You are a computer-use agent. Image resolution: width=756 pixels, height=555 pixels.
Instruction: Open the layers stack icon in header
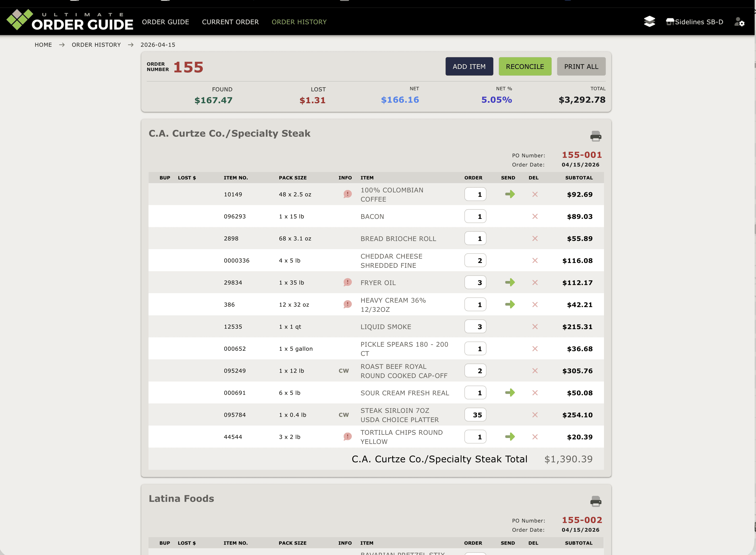click(649, 22)
